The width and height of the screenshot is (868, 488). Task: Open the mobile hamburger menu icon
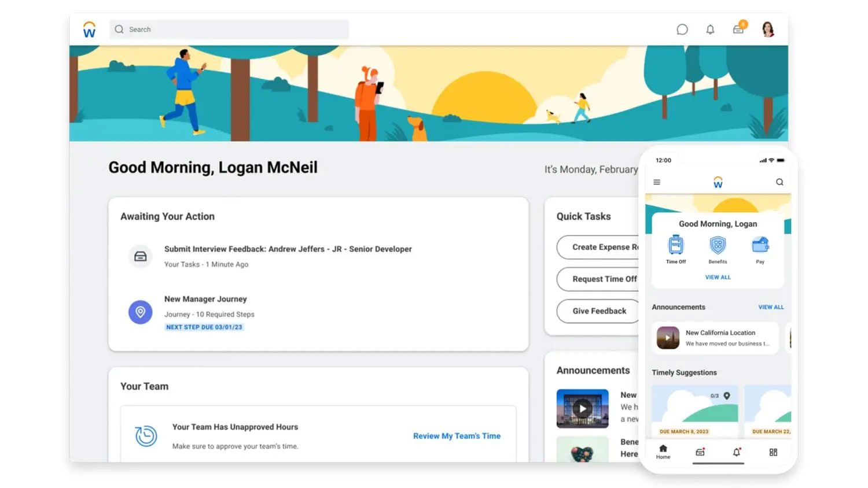click(657, 182)
